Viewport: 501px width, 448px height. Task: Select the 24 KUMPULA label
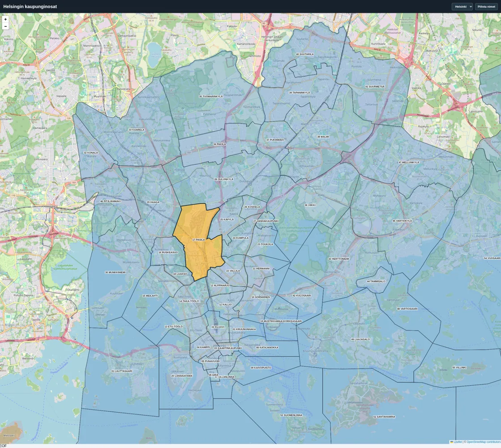240,238
